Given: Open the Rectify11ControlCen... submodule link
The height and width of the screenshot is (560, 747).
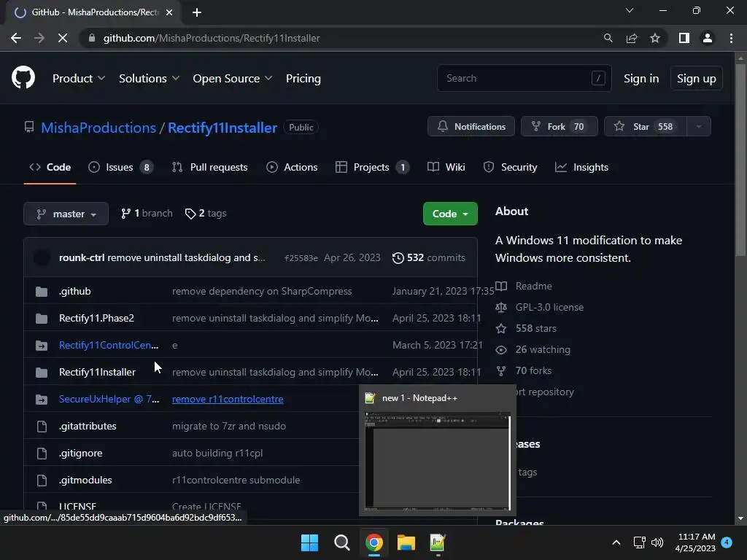Looking at the screenshot, I should (x=109, y=345).
